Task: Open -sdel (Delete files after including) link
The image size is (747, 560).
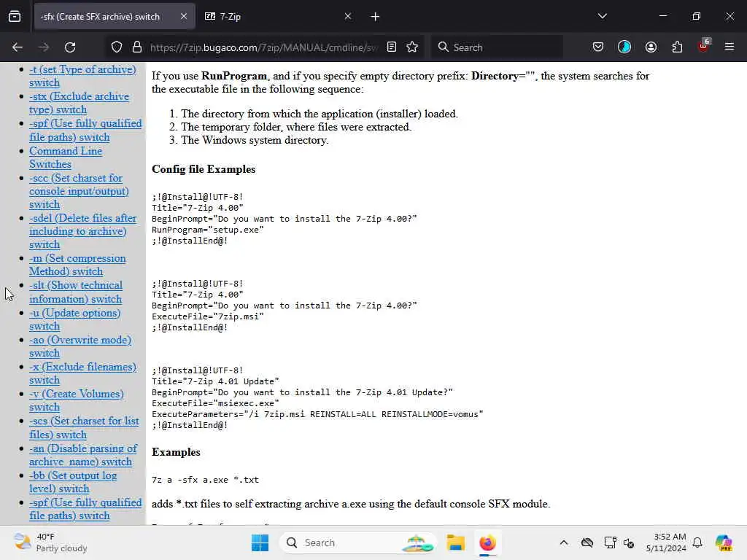Action: click(x=83, y=231)
